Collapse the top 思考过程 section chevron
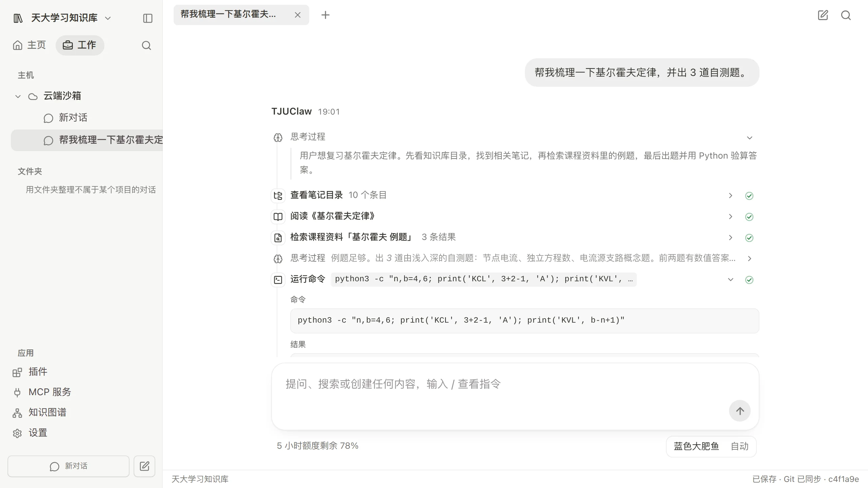Viewport: 868px width, 488px height. tap(750, 138)
